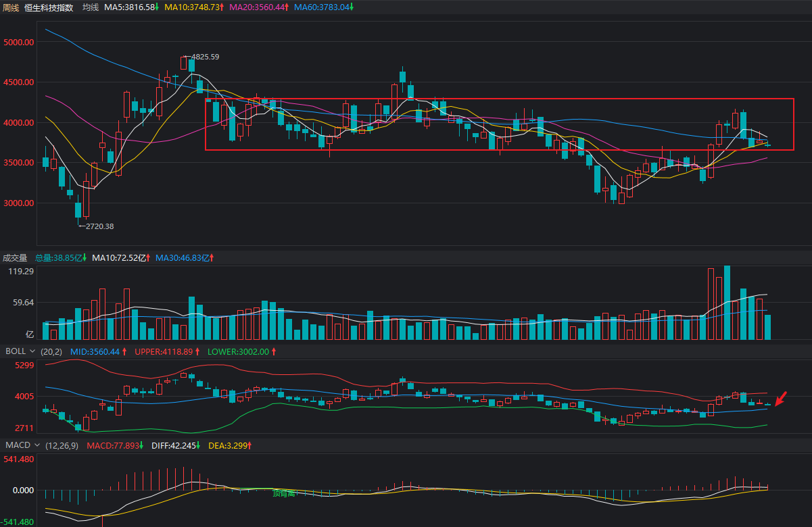This screenshot has width=812, height=527.
Task: Select the UPPER:4118.89 Bollinger value
Action: pos(168,352)
